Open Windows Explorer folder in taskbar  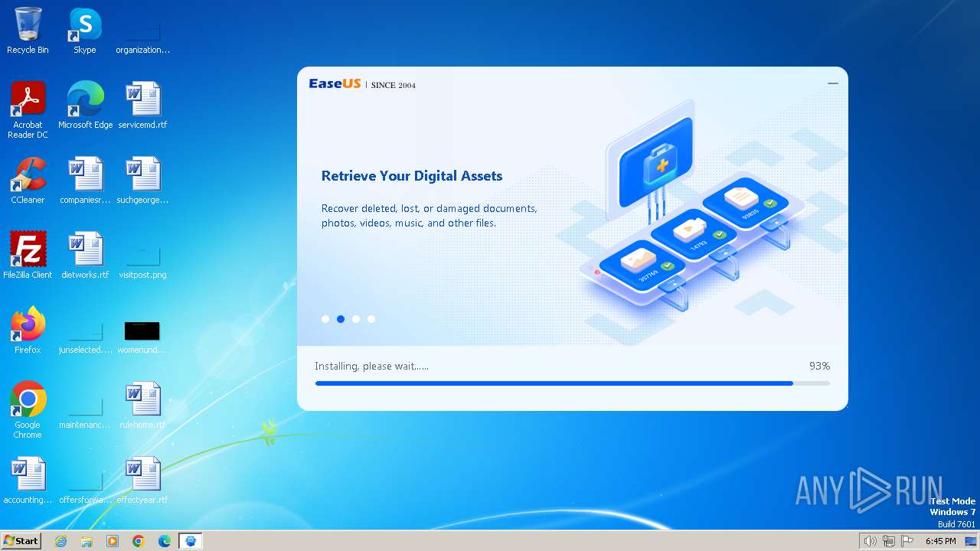[x=87, y=541]
